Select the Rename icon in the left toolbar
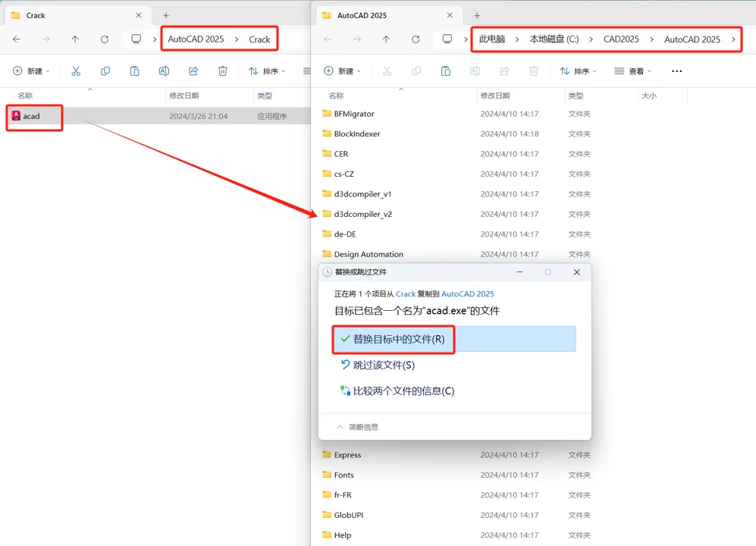Screen dimensions: 756x546 click(164, 71)
